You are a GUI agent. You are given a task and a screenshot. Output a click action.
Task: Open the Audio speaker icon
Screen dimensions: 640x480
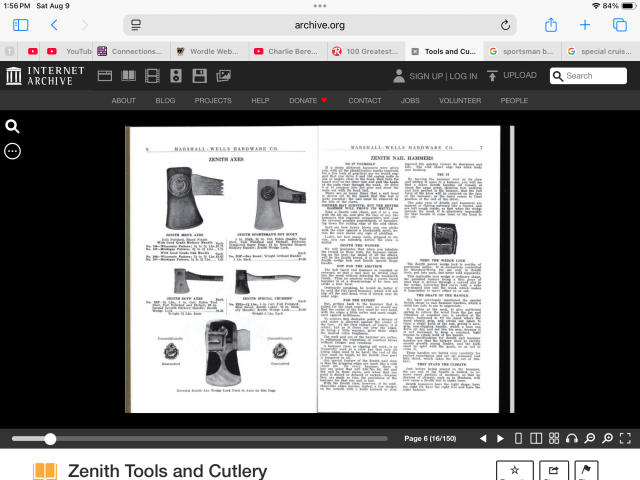click(176, 76)
